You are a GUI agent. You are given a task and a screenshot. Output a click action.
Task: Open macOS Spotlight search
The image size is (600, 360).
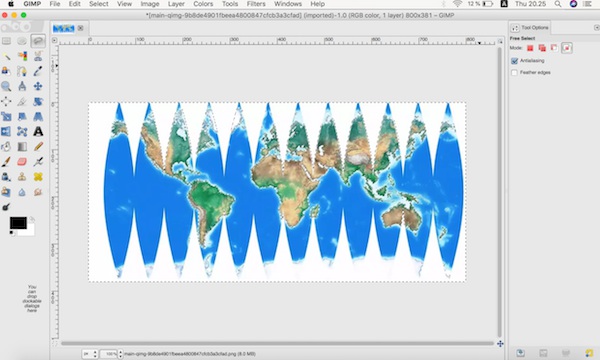pyautogui.click(x=558, y=4)
